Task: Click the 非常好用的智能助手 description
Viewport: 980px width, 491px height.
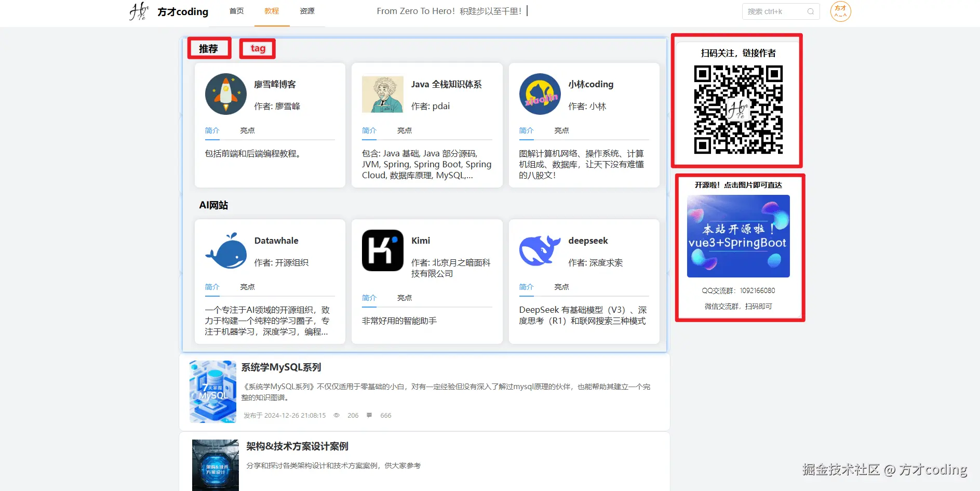Action: (399, 321)
